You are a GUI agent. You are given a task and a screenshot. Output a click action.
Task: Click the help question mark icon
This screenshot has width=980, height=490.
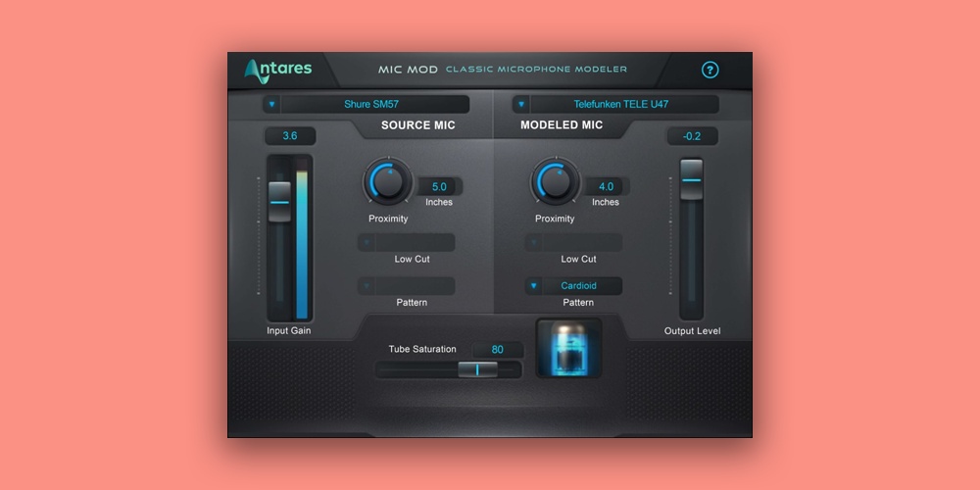coord(710,71)
